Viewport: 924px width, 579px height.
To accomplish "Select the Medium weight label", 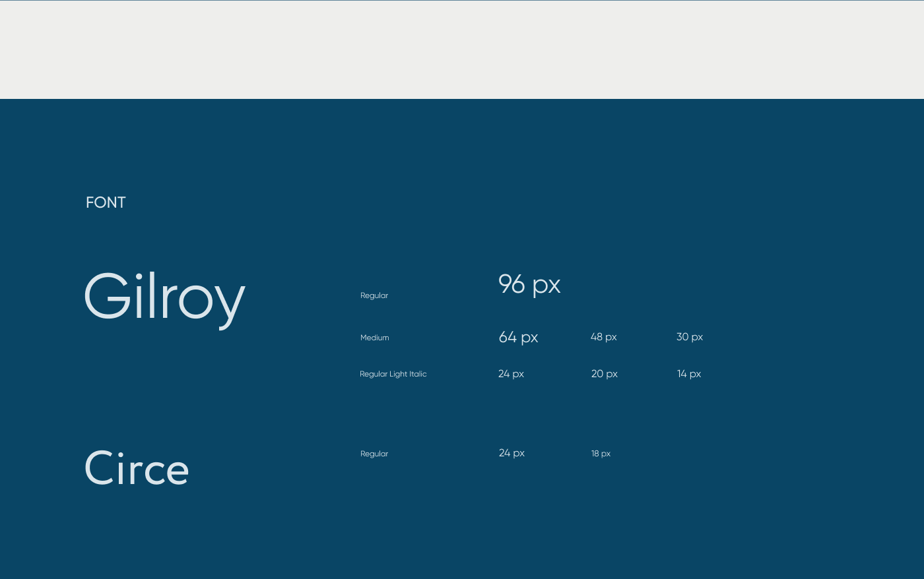I will coord(374,338).
